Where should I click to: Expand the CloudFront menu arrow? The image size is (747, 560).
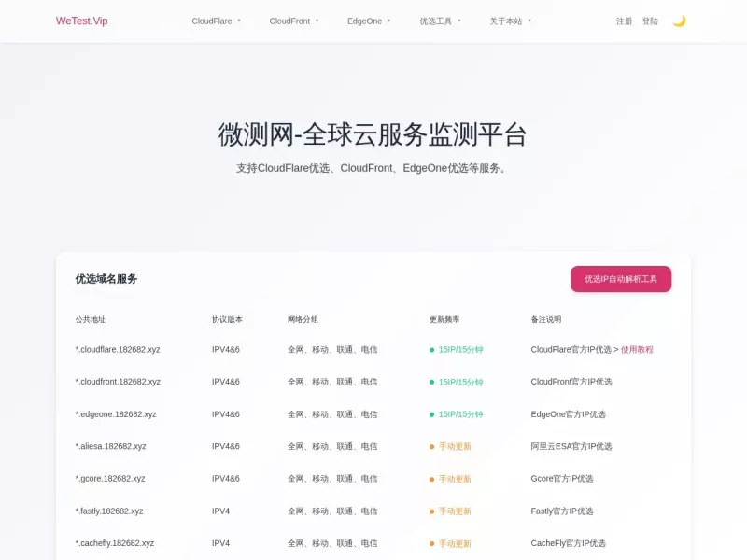click(x=317, y=21)
